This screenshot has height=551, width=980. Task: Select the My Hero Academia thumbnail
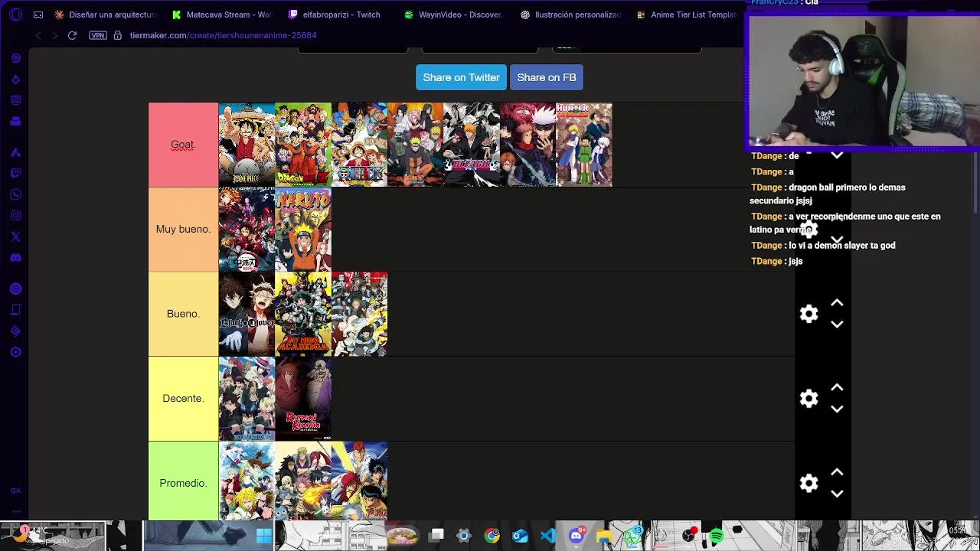point(303,314)
